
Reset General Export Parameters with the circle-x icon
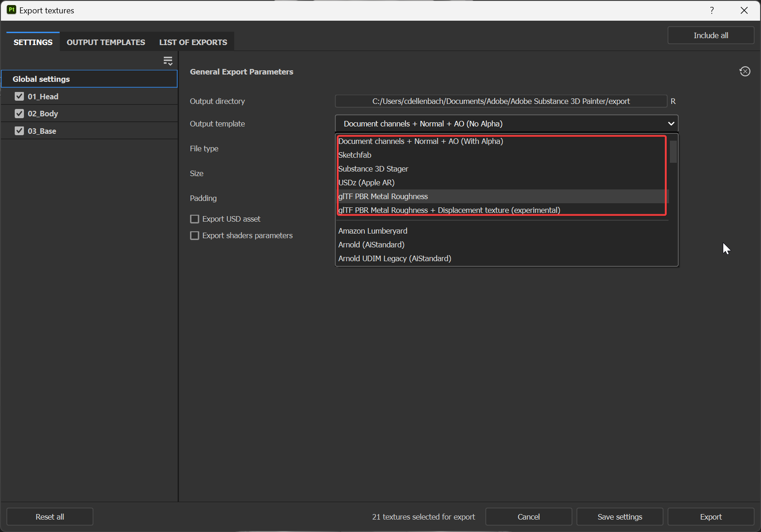pyautogui.click(x=745, y=71)
